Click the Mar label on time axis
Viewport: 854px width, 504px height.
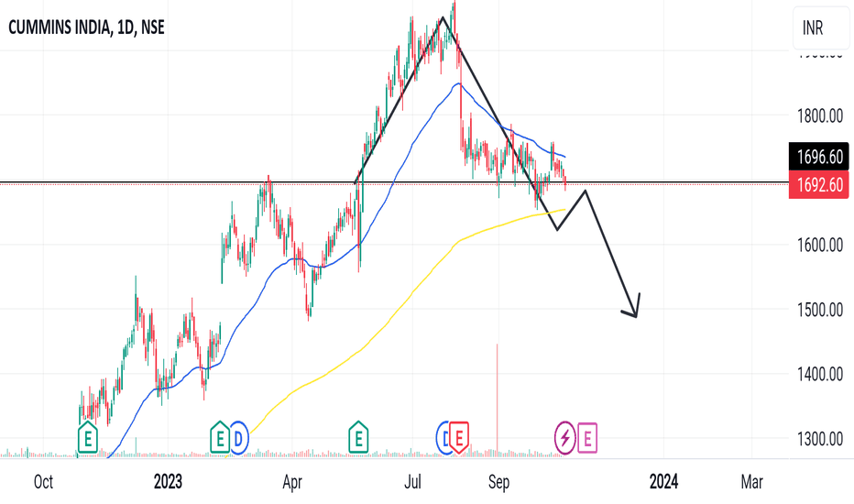[x=752, y=482]
